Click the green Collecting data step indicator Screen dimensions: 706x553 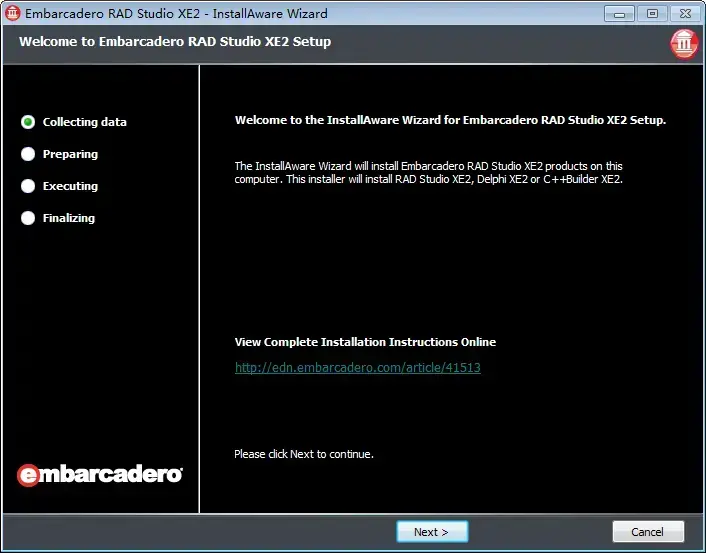[28, 122]
